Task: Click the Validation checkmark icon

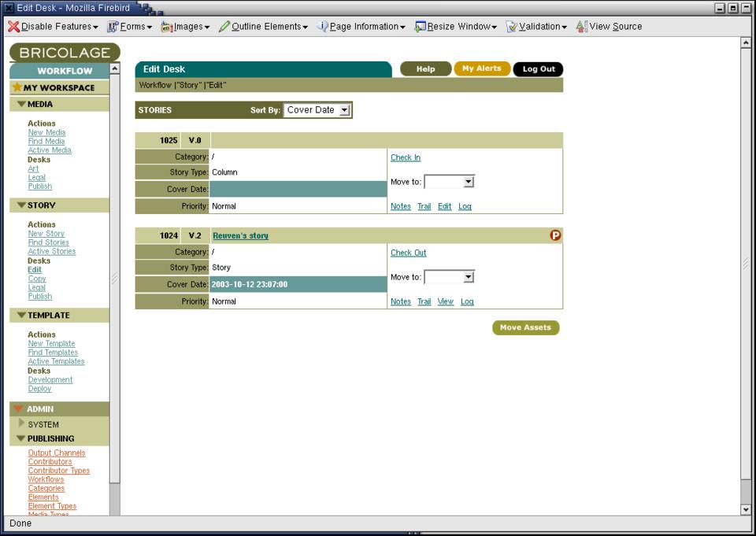Action: 512,27
